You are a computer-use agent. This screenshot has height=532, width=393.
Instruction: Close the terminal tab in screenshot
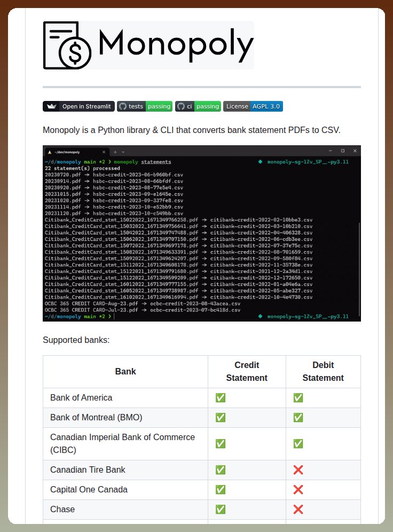click(x=104, y=152)
